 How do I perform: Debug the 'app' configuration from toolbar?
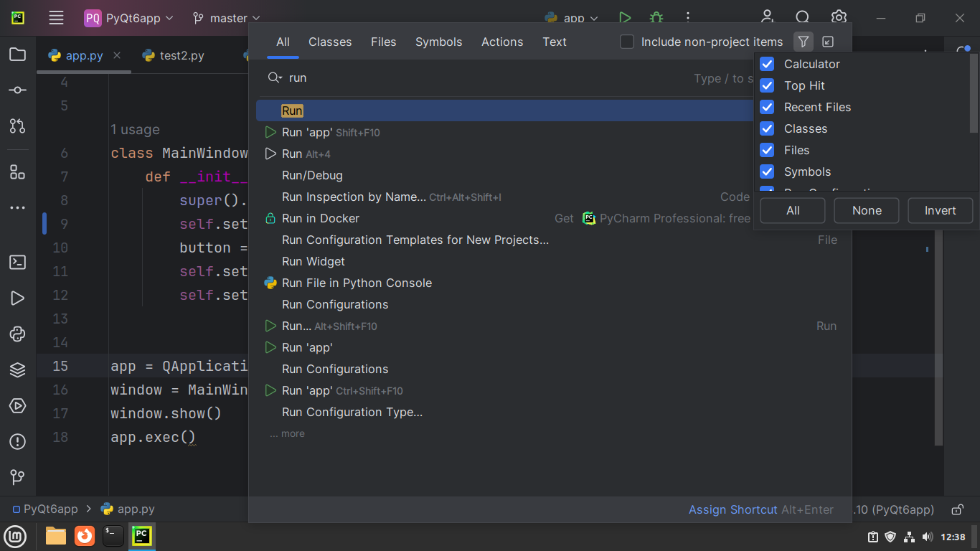[656, 18]
